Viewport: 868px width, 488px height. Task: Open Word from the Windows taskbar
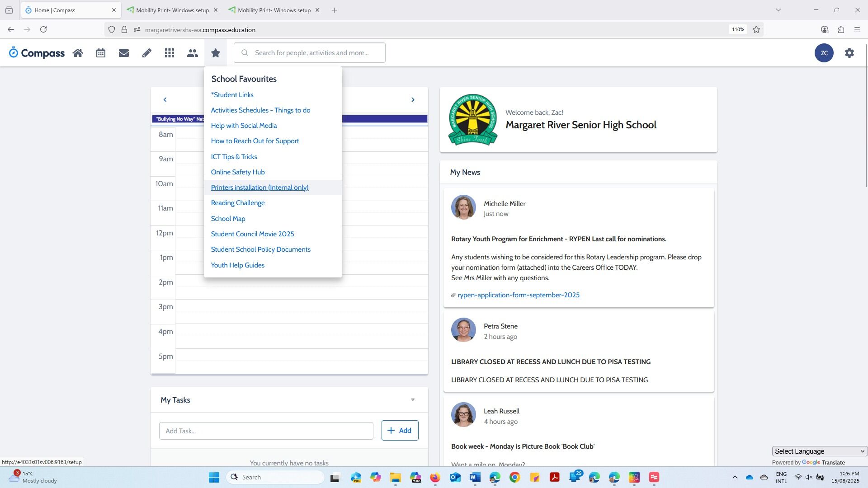click(475, 478)
